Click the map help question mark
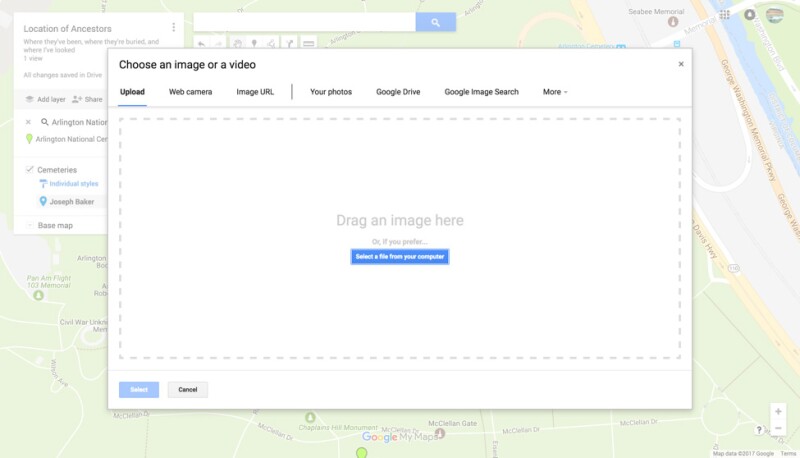Screen dimensions: 800x458 (759, 430)
